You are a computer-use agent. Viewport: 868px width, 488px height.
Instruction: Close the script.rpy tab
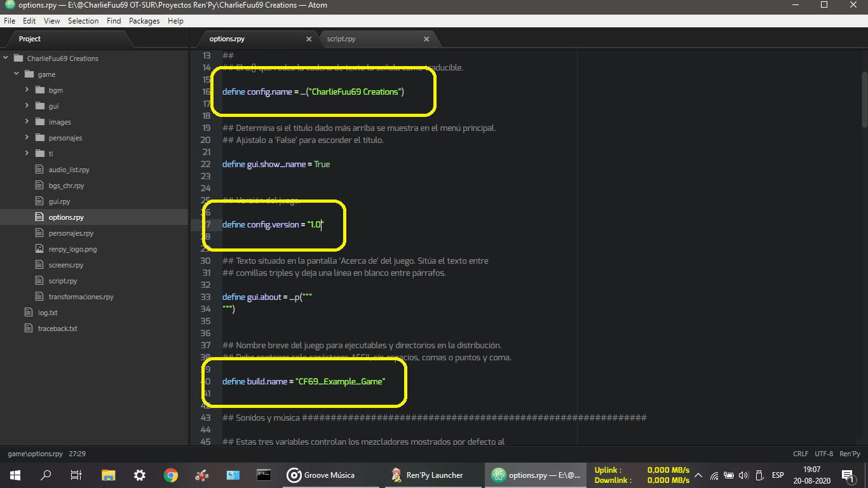(x=426, y=39)
